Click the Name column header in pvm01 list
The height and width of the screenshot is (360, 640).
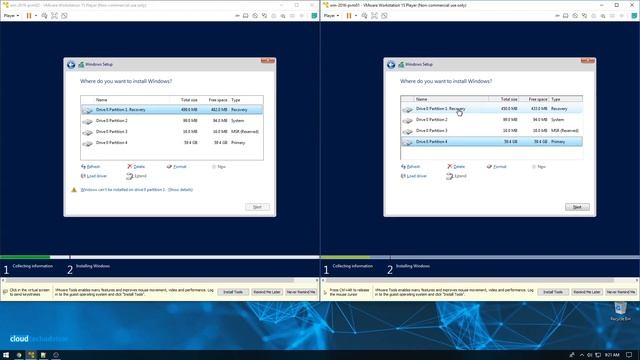pyautogui.click(x=451, y=99)
